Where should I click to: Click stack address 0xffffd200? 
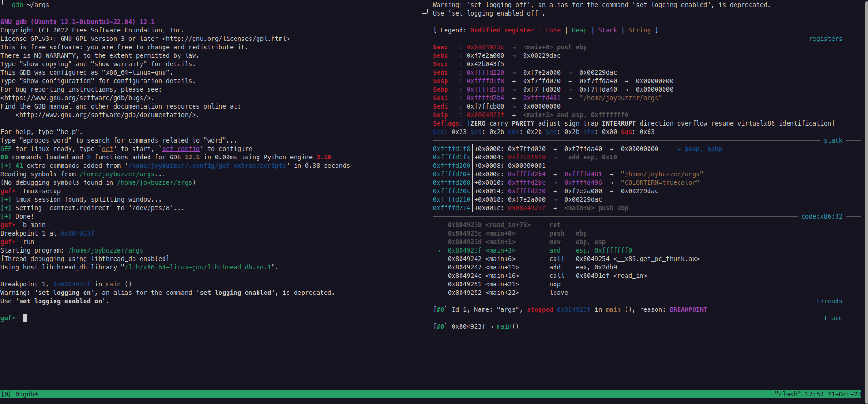[x=452, y=166]
